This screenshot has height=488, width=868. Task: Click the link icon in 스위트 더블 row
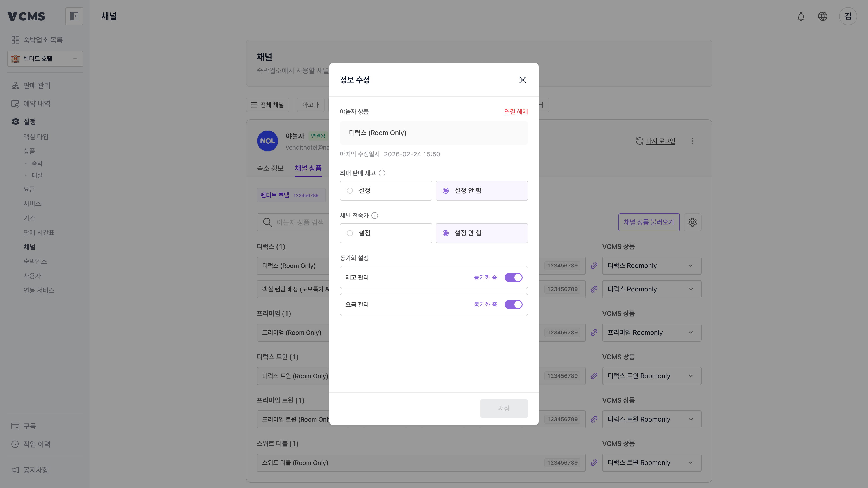(x=594, y=463)
